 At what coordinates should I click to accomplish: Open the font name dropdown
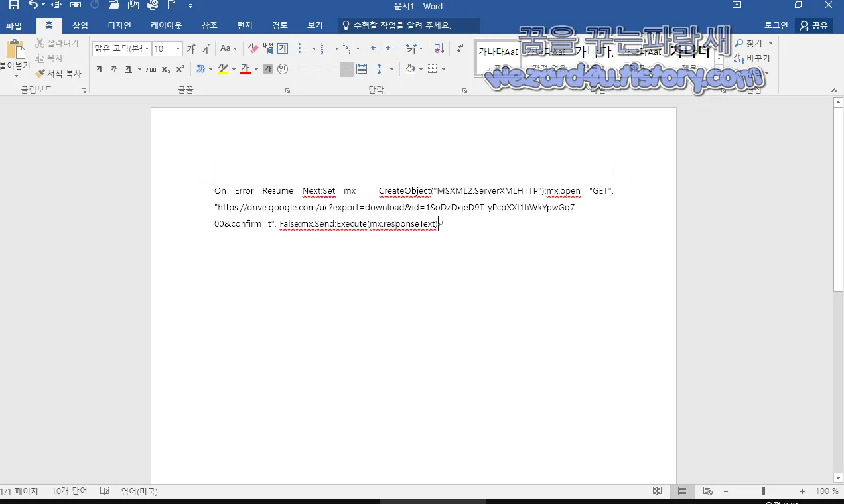146,48
